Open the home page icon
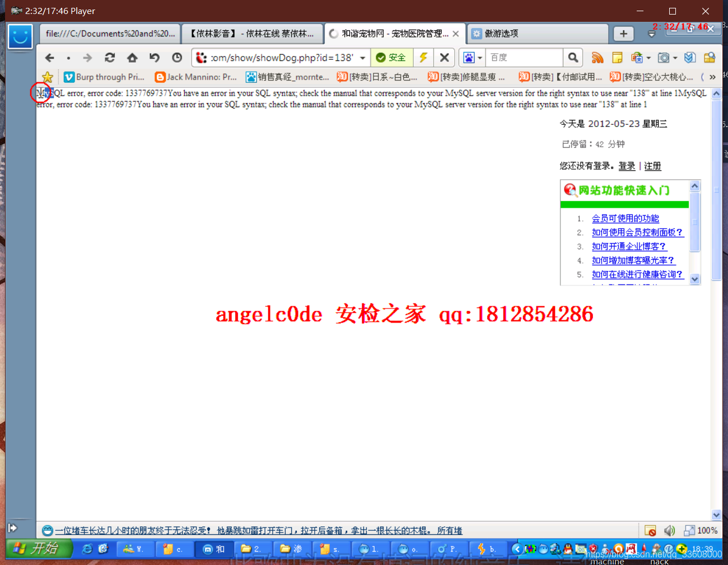 coord(132,58)
